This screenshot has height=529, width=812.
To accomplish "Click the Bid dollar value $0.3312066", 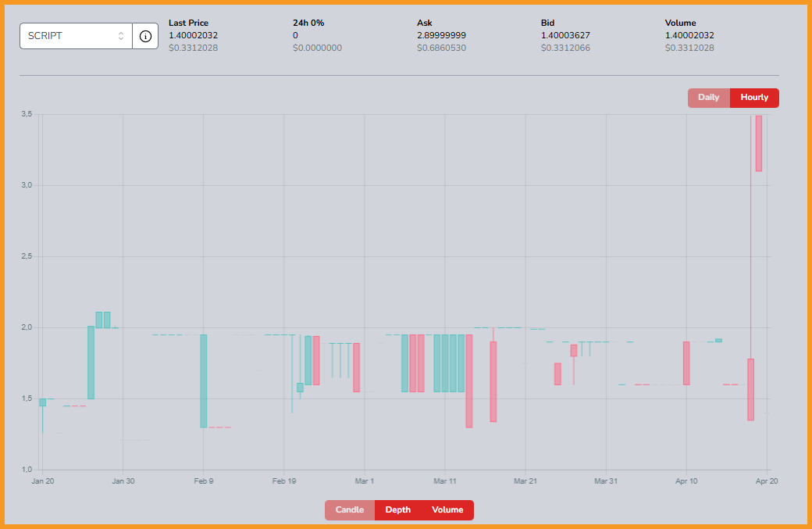I will [x=565, y=48].
